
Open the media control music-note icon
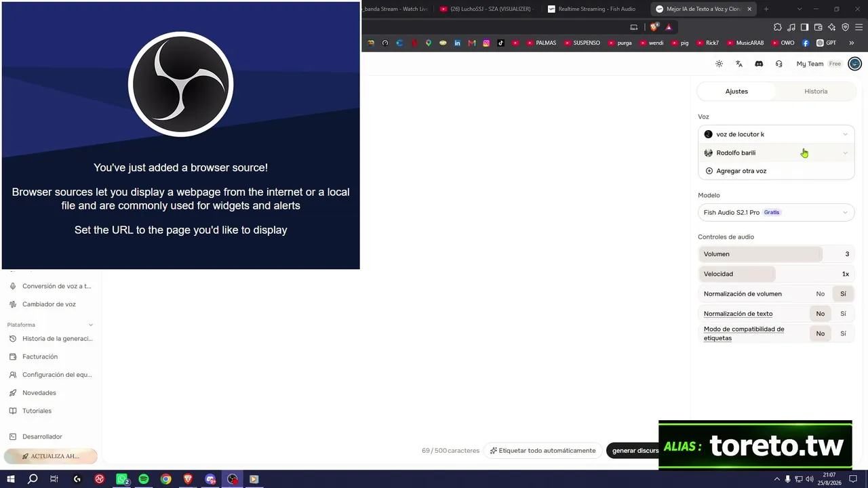tap(791, 27)
